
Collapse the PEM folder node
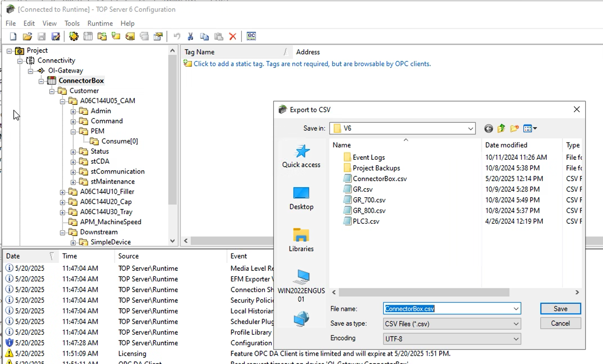point(73,131)
